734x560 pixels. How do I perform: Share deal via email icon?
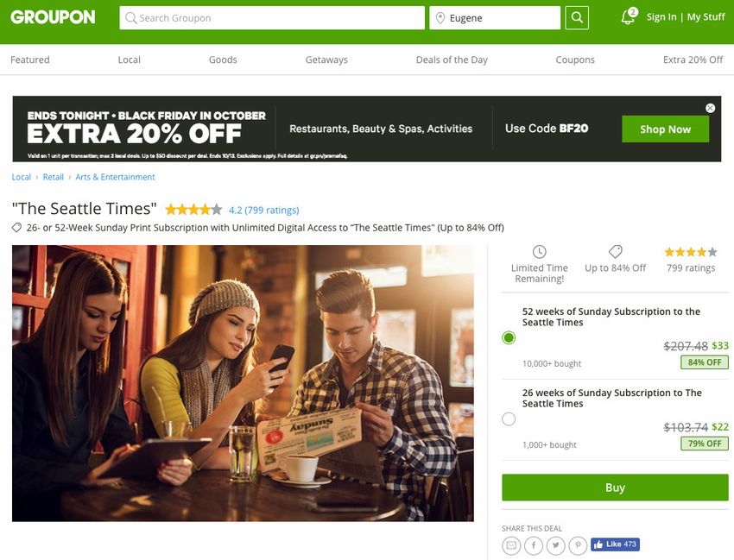[x=511, y=545]
